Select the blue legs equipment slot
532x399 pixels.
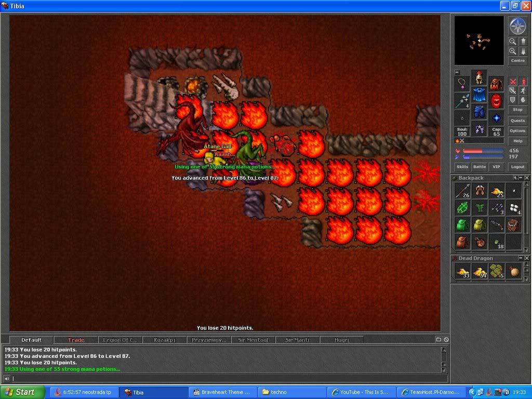pos(479,112)
